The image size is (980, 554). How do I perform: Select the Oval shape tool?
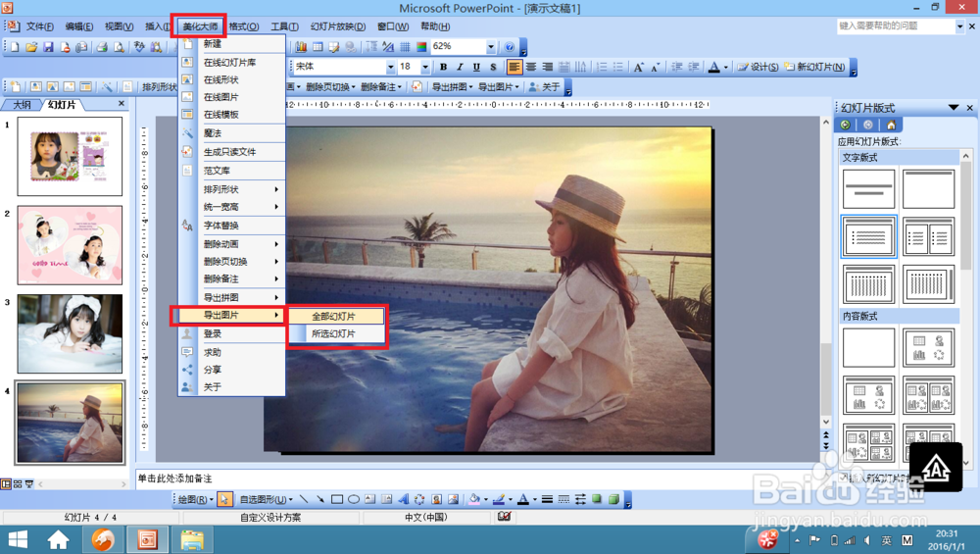tap(353, 499)
